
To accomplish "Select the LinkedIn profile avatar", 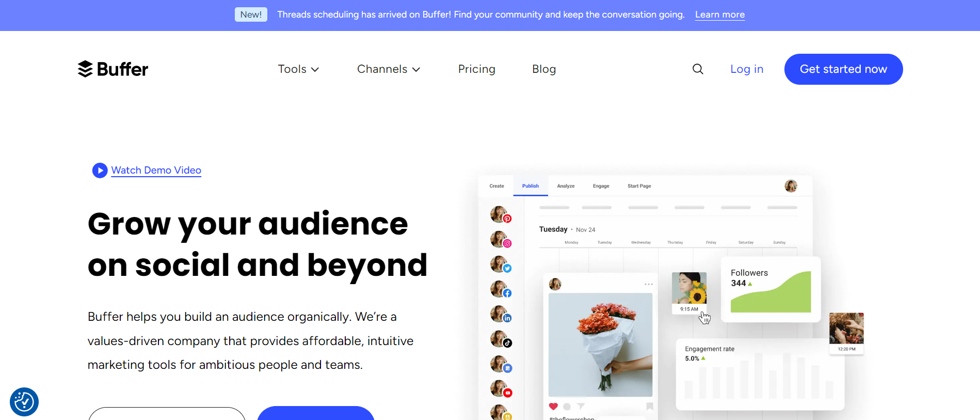I will tap(500, 314).
